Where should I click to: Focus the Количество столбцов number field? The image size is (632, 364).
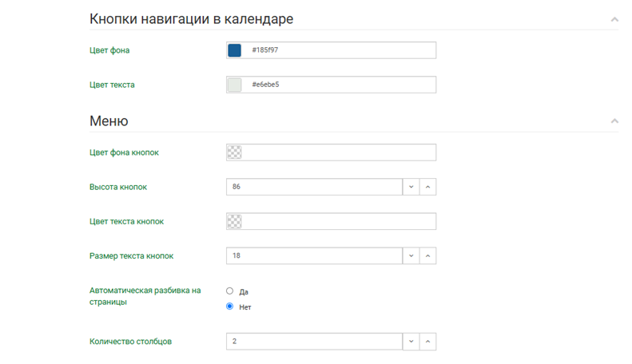pos(314,342)
